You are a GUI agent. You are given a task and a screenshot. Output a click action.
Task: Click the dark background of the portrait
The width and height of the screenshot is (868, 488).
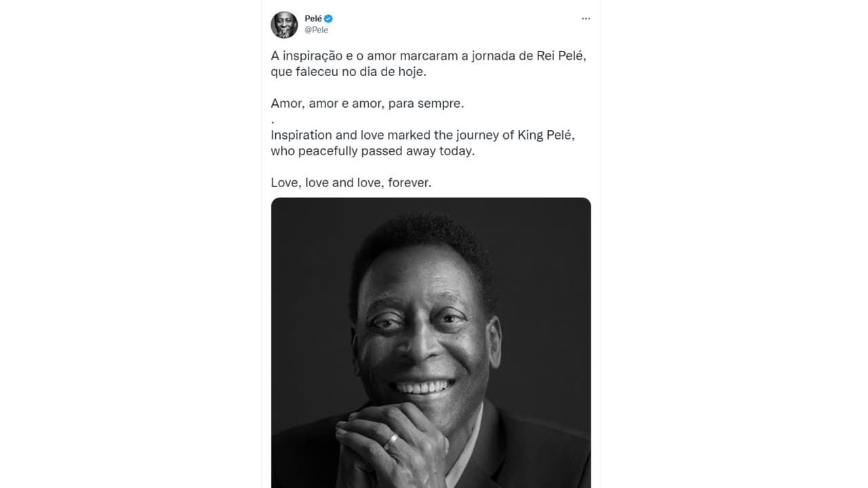click(542, 271)
